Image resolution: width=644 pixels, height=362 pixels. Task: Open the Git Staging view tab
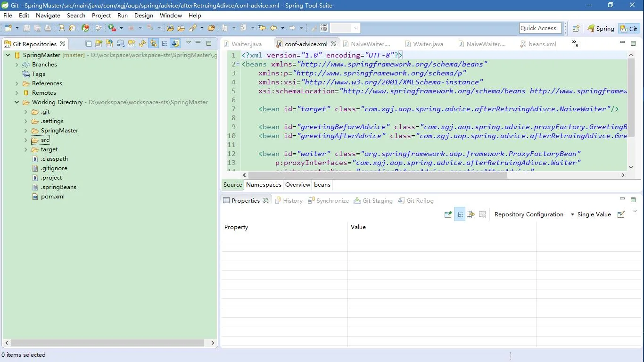click(373, 200)
